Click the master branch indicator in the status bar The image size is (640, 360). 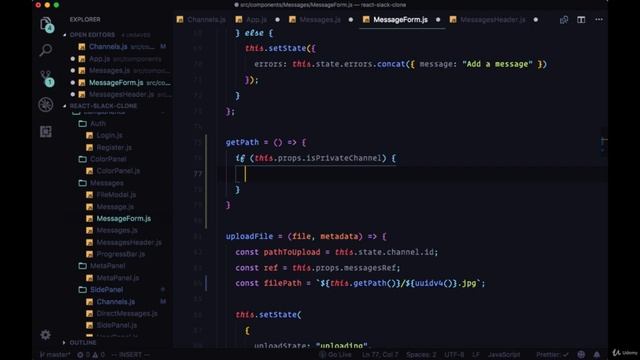pos(55,355)
